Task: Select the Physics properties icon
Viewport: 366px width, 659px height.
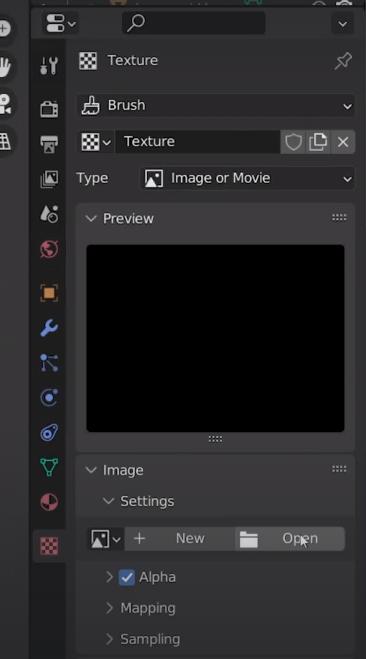Action: (x=49, y=398)
